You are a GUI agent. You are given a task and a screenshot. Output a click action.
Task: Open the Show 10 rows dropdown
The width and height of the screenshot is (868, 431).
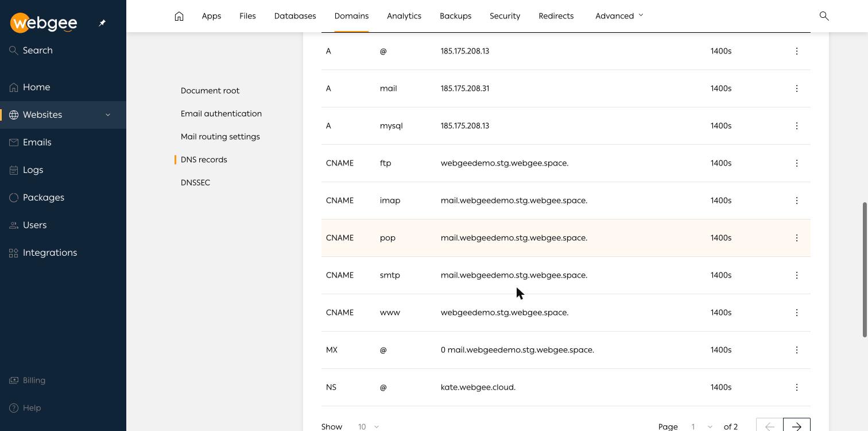pyautogui.click(x=369, y=426)
